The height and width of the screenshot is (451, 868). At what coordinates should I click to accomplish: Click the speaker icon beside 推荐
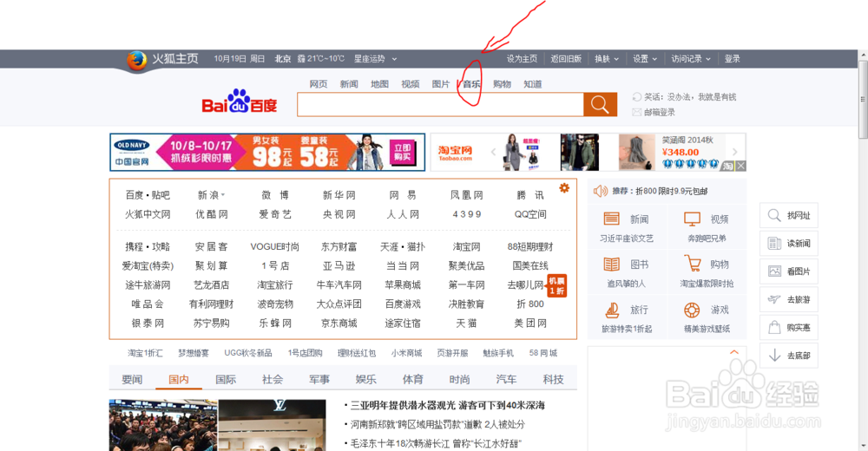click(600, 191)
